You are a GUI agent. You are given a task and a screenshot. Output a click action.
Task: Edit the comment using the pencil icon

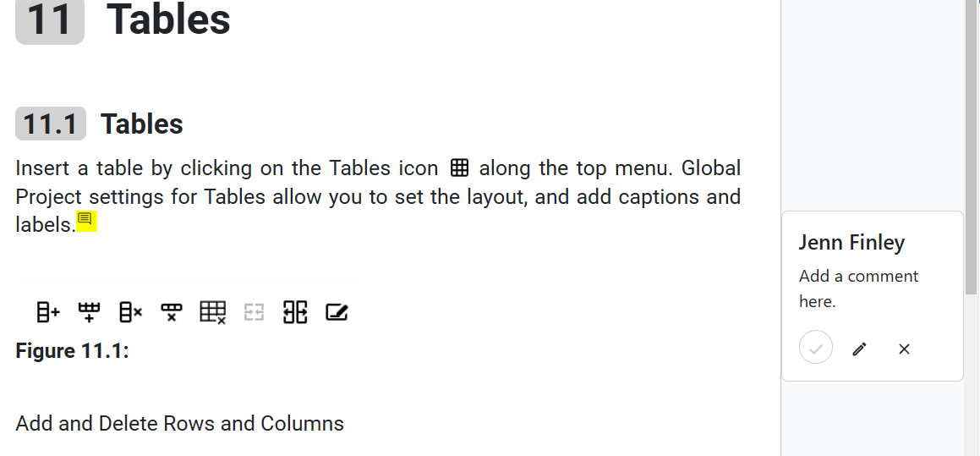click(x=860, y=349)
